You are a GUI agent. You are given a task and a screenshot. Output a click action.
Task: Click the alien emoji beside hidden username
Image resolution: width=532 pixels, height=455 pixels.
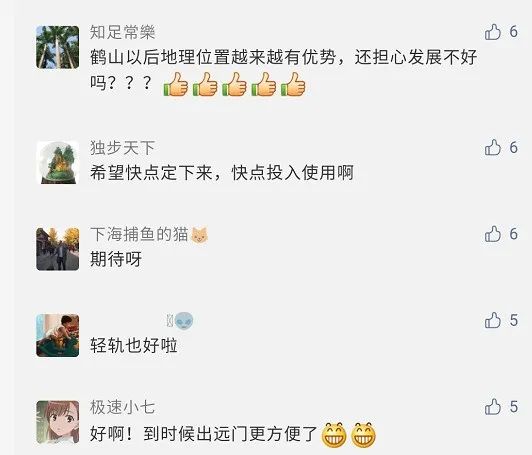184,320
